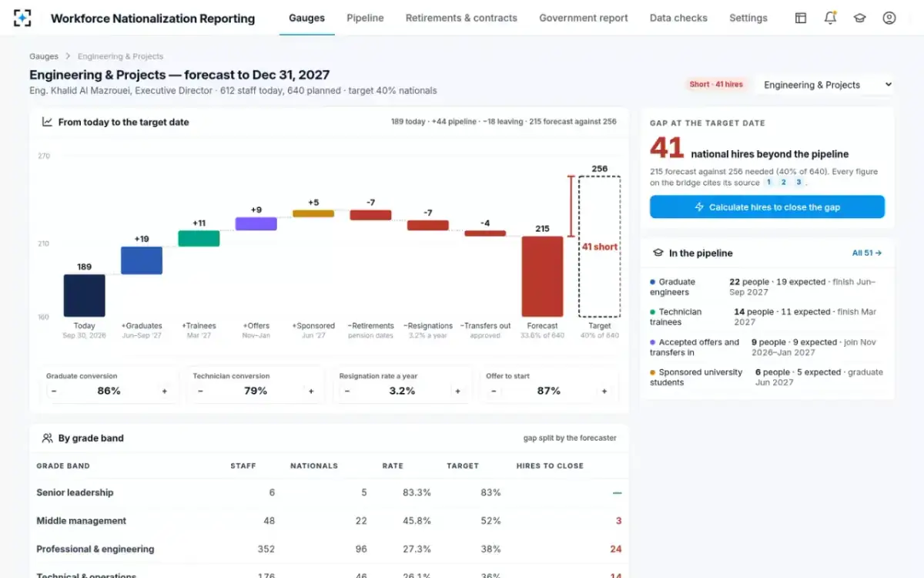Image resolution: width=924 pixels, height=578 pixels.
Task: Click the Resignation rate value 3.2%
Action: (x=402, y=391)
